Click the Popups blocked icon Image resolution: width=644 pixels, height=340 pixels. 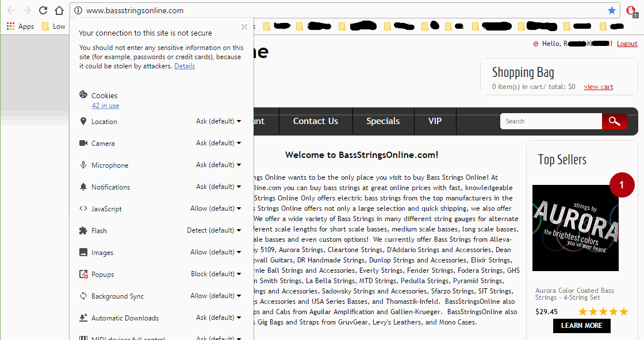click(x=83, y=274)
